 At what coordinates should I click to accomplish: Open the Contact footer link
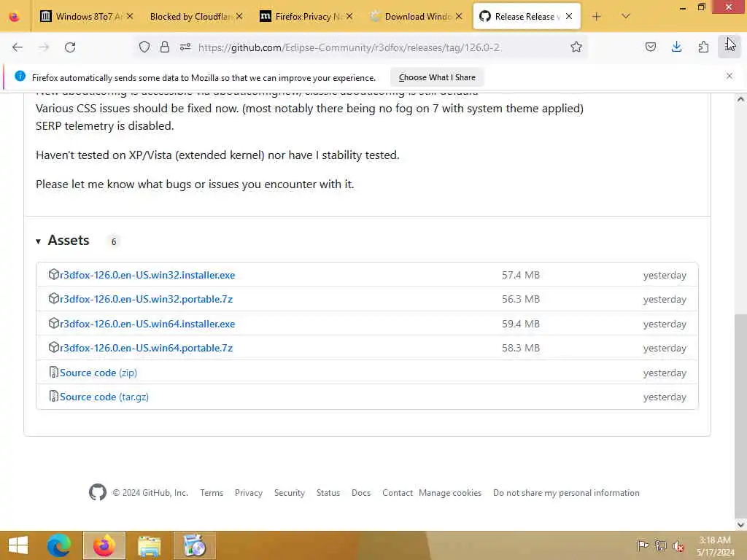click(398, 493)
